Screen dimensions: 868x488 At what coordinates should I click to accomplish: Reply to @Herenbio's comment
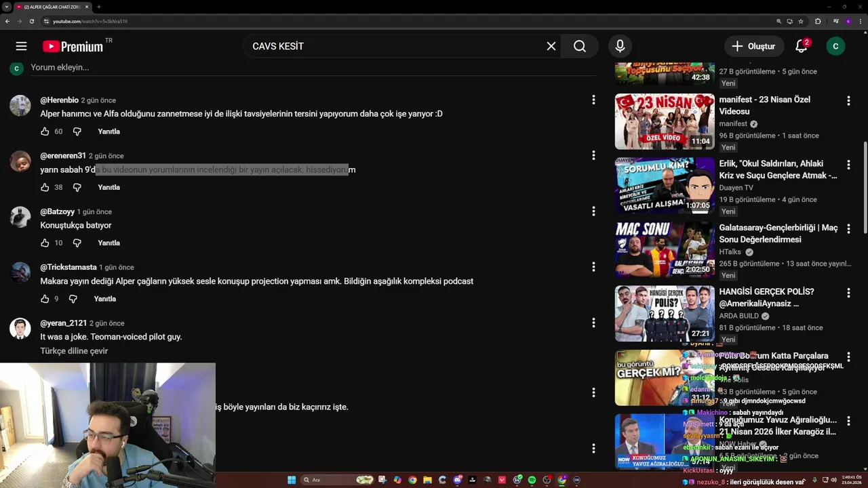point(108,131)
